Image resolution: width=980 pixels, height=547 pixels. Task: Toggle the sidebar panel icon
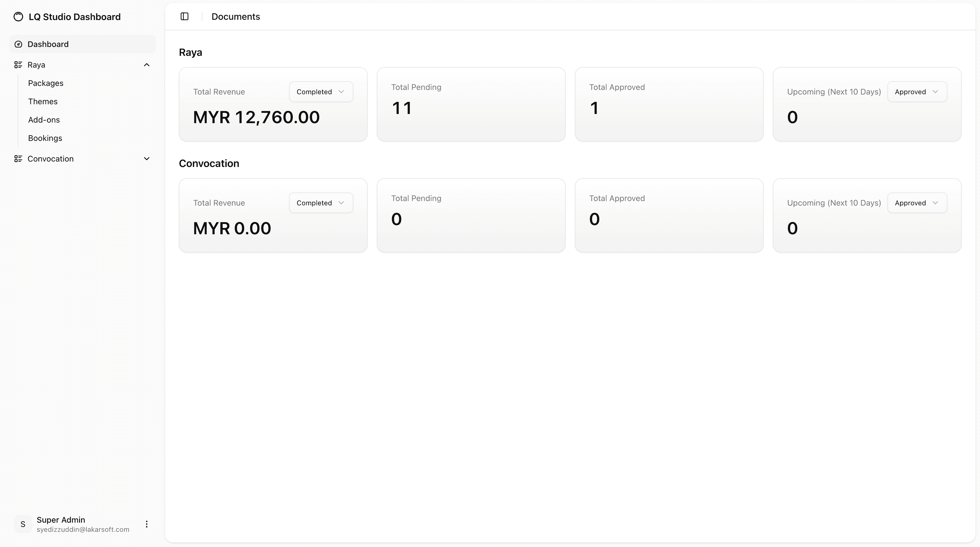[x=185, y=16]
